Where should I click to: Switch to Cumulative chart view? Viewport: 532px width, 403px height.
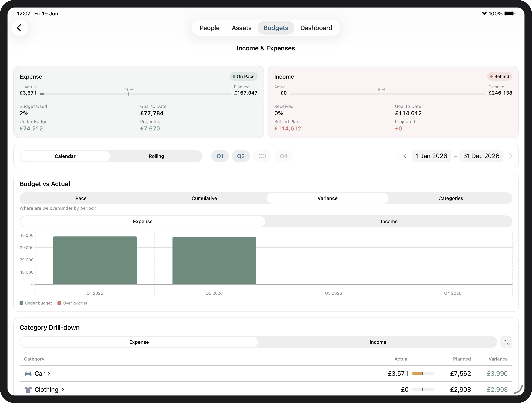204,198
